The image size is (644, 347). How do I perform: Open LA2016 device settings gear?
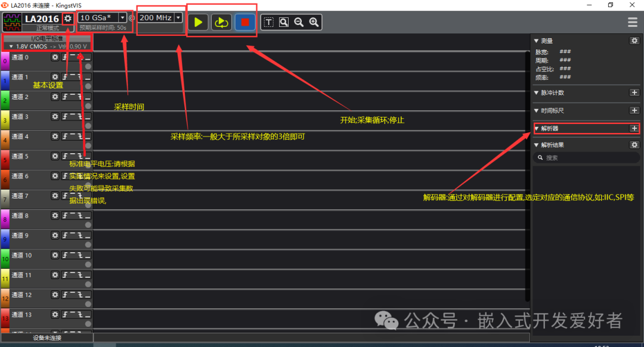(68, 18)
